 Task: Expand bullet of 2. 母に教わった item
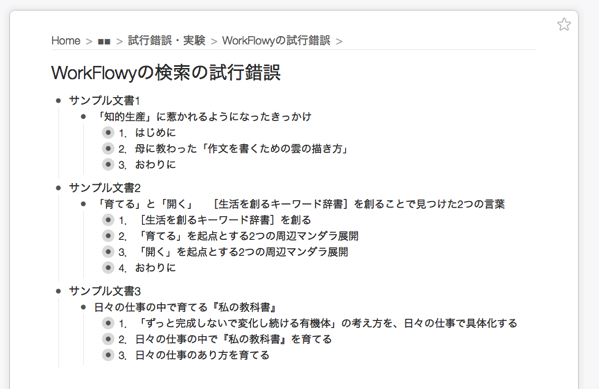[x=108, y=148]
